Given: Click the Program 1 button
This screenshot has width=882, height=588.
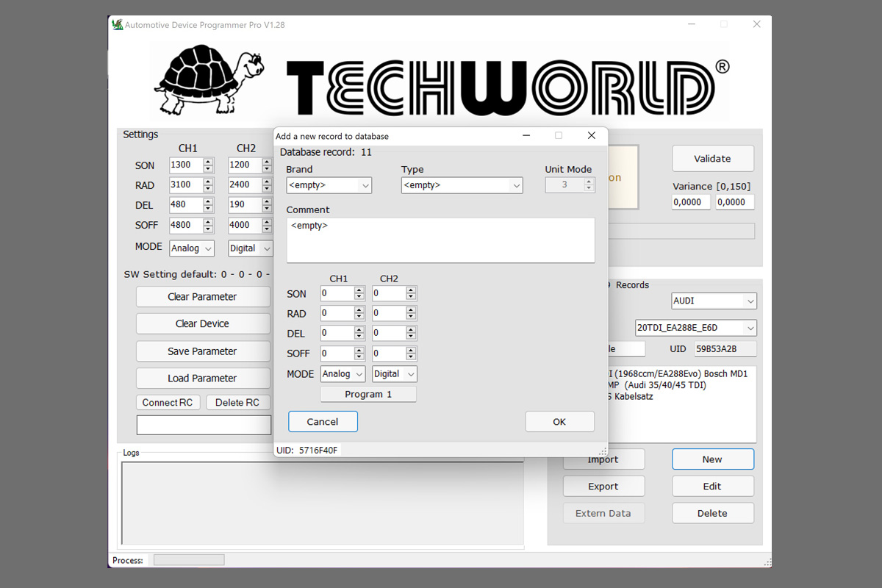Looking at the screenshot, I should [x=368, y=395].
